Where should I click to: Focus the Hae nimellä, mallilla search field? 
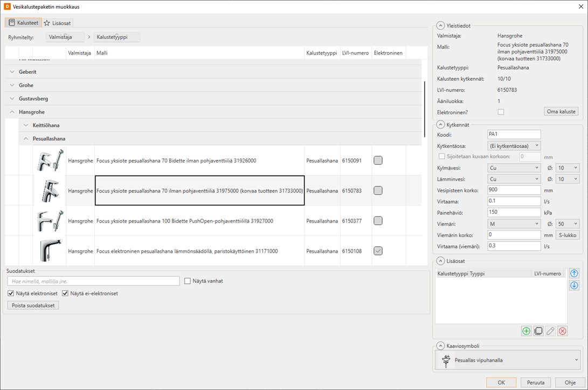pos(94,281)
